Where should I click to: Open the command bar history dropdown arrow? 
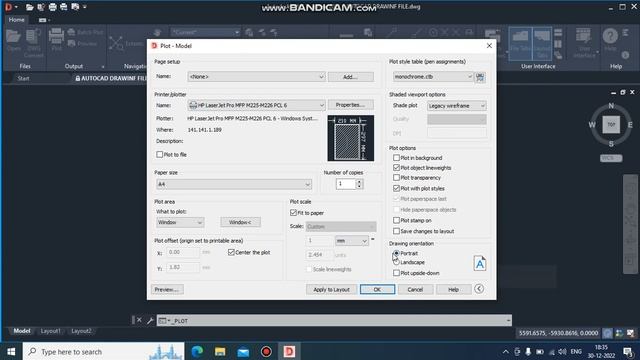coord(508,320)
